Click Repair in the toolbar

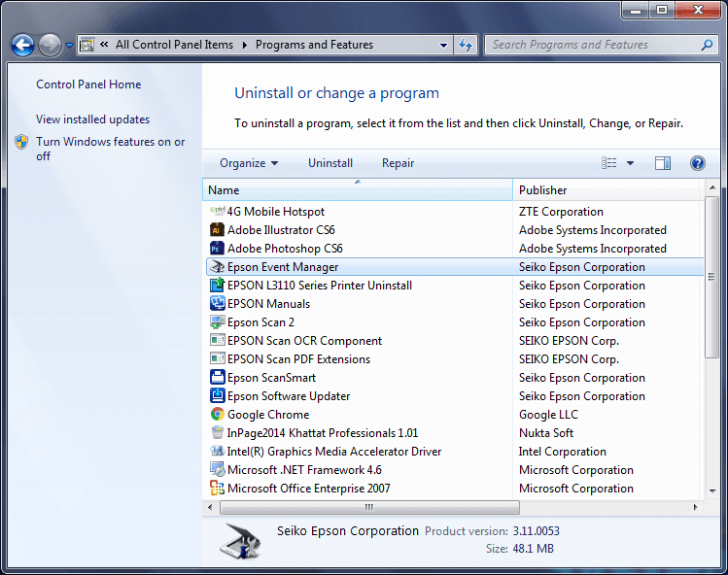coord(398,163)
